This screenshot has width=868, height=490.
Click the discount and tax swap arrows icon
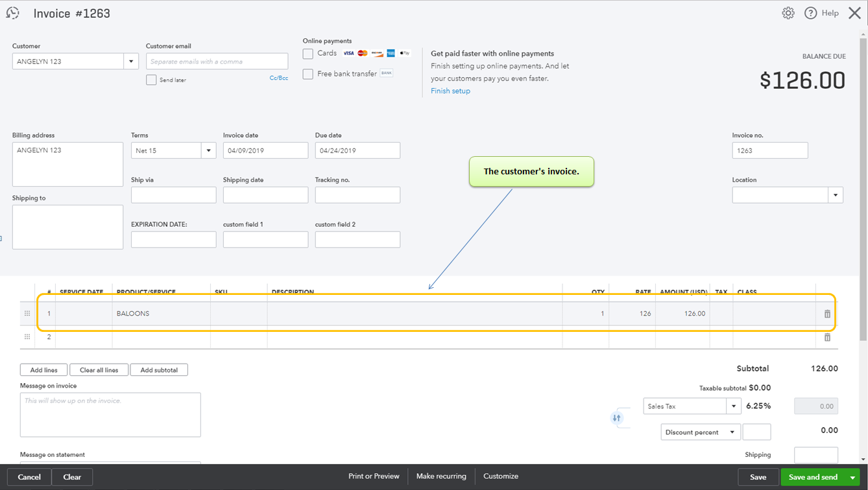(x=617, y=418)
